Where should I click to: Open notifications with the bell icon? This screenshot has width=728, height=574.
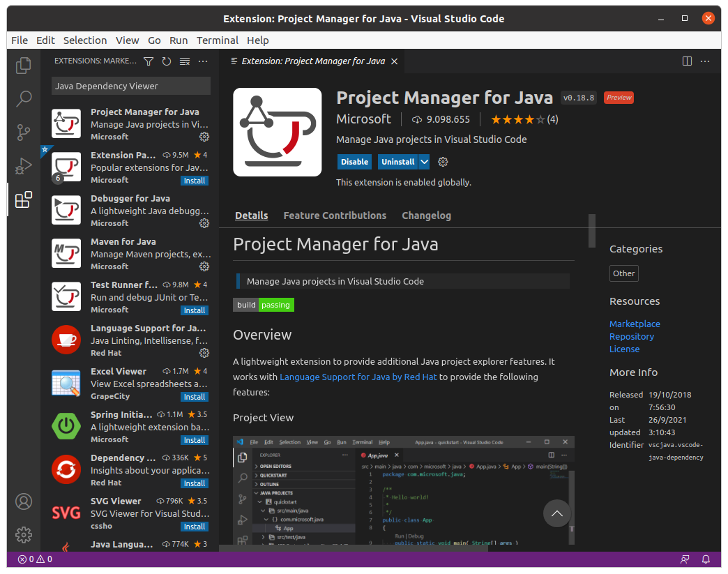pyautogui.click(x=705, y=559)
